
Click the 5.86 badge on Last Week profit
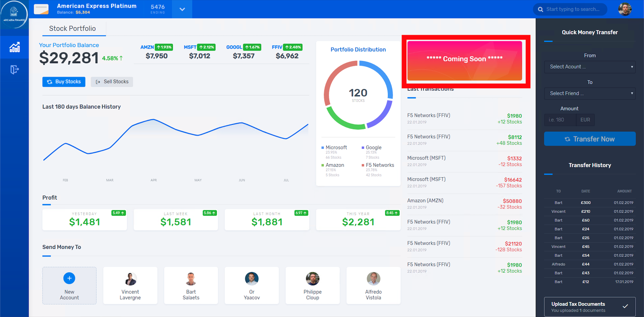tap(210, 213)
